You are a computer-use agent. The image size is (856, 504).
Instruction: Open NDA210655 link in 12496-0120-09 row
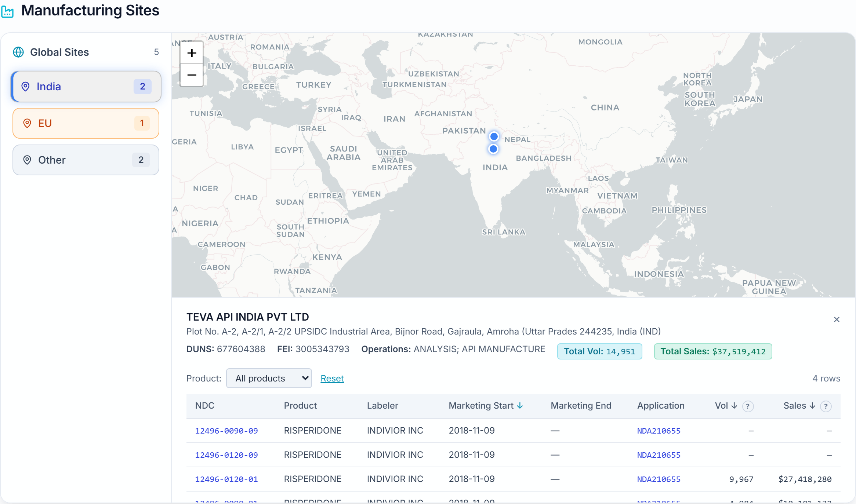pos(659,455)
